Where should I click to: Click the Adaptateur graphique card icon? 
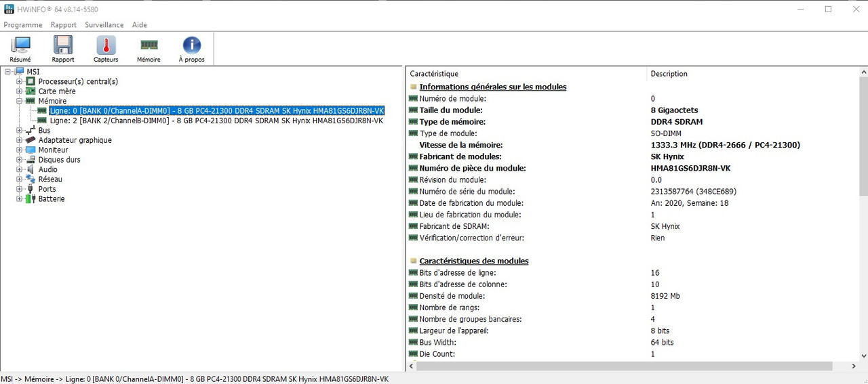pyautogui.click(x=31, y=140)
